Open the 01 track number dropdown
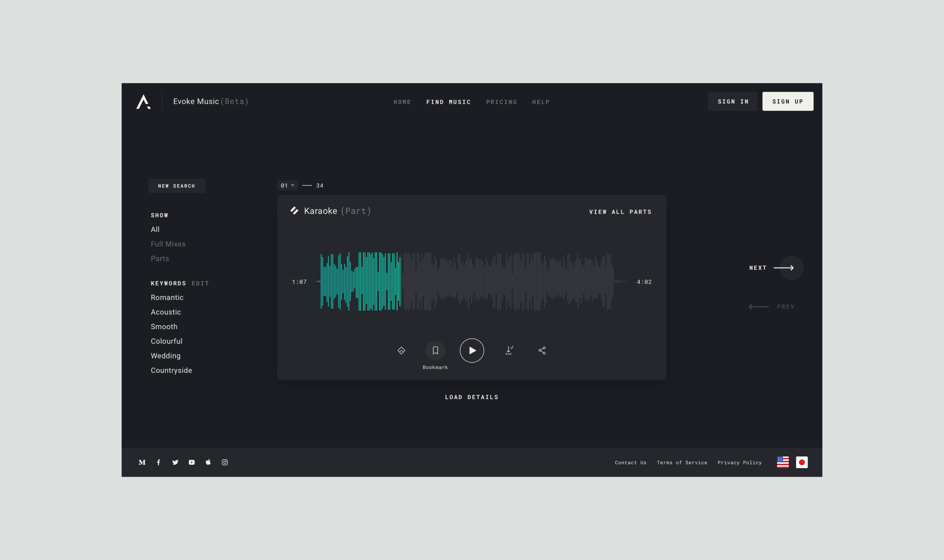This screenshot has height=560, width=944. coord(287,186)
